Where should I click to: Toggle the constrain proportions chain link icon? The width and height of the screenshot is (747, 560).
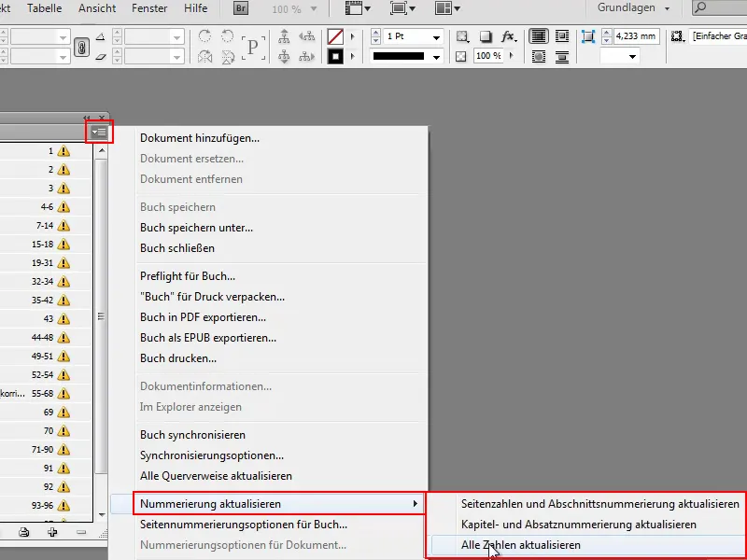(81, 47)
